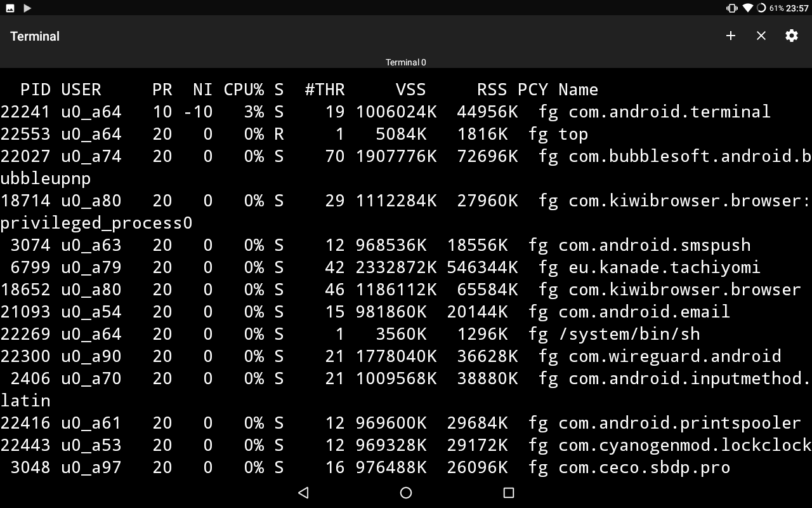Open terminal settings gear icon
The image size is (812, 508).
pos(792,36)
